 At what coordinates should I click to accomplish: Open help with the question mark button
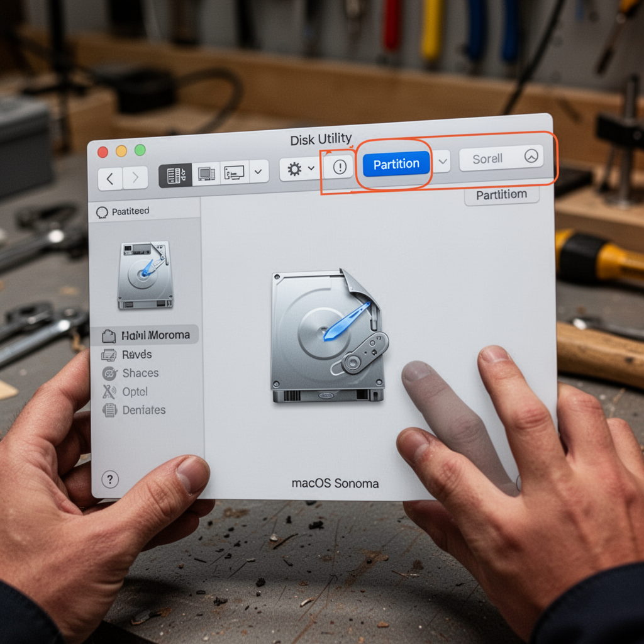click(110, 479)
